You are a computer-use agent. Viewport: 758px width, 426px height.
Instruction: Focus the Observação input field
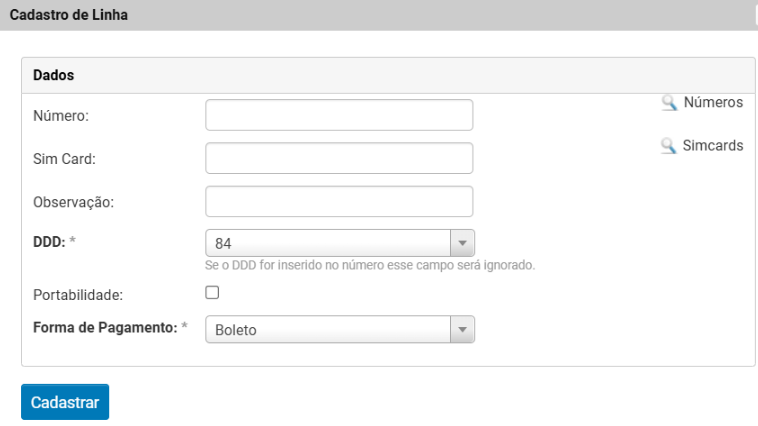338,201
